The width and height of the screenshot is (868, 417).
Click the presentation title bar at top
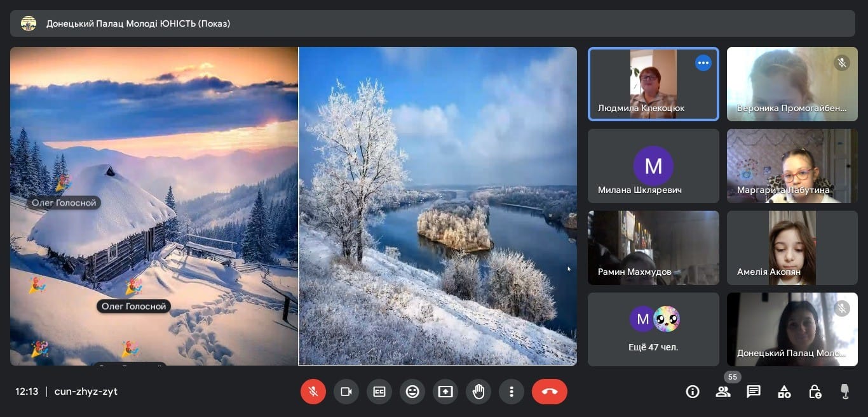pyautogui.click(x=434, y=23)
